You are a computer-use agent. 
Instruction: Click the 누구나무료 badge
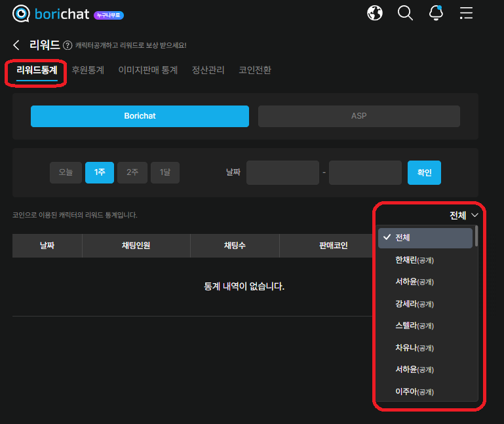tap(108, 15)
